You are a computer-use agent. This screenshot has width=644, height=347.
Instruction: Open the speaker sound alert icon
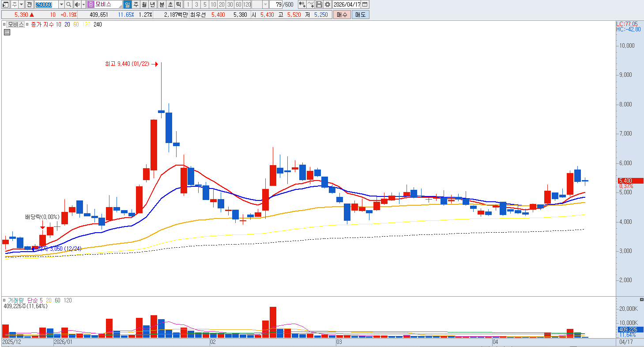[77, 4]
